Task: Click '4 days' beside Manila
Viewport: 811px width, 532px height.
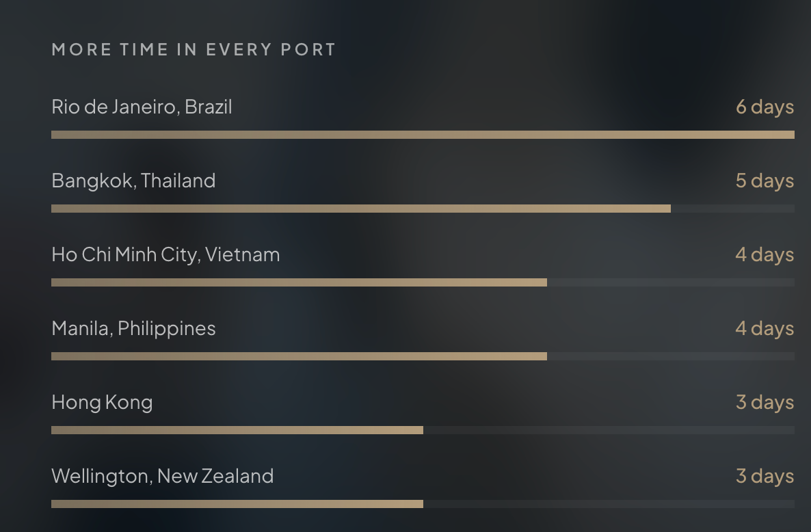Action: point(765,329)
